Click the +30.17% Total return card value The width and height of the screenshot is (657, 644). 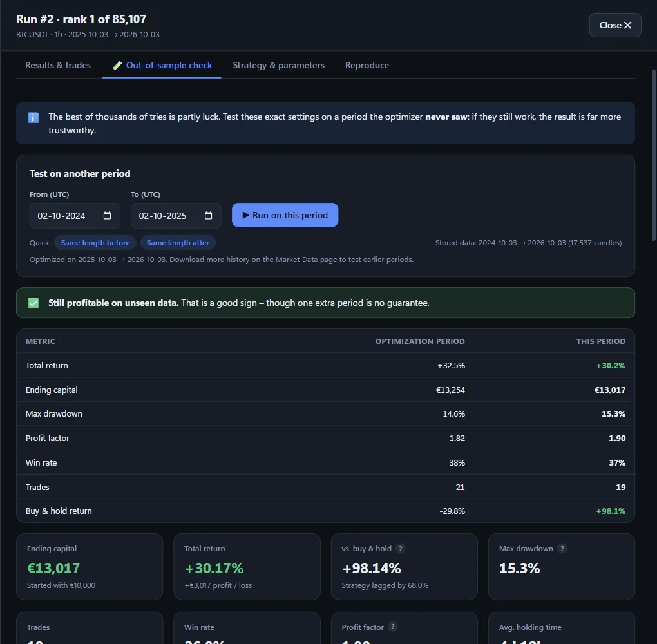click(214, 568)
